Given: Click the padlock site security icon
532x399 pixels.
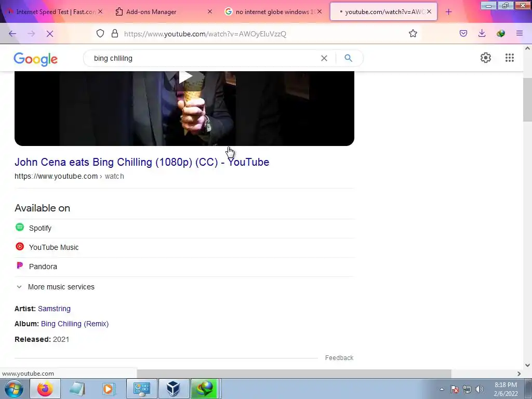Looking at the screenshot, I should (115, 33).
